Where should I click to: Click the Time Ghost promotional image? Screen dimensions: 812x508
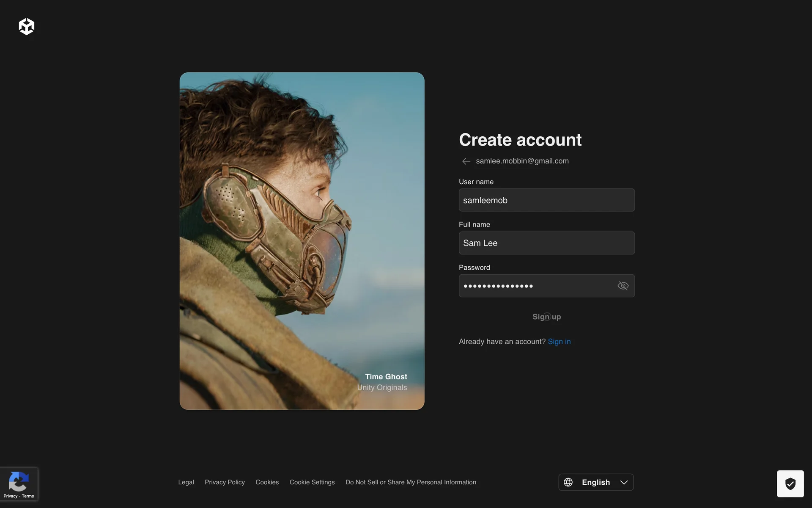tap(302, 241)
